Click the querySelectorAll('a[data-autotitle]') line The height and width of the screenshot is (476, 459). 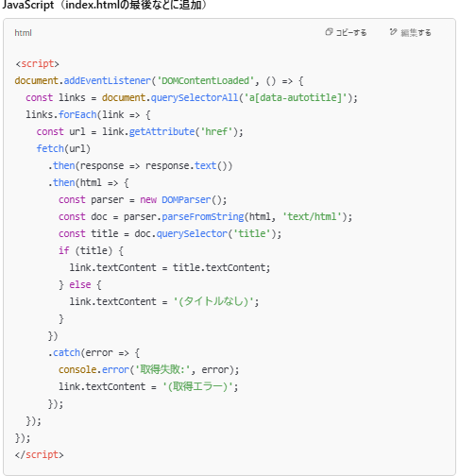[192, 97]
